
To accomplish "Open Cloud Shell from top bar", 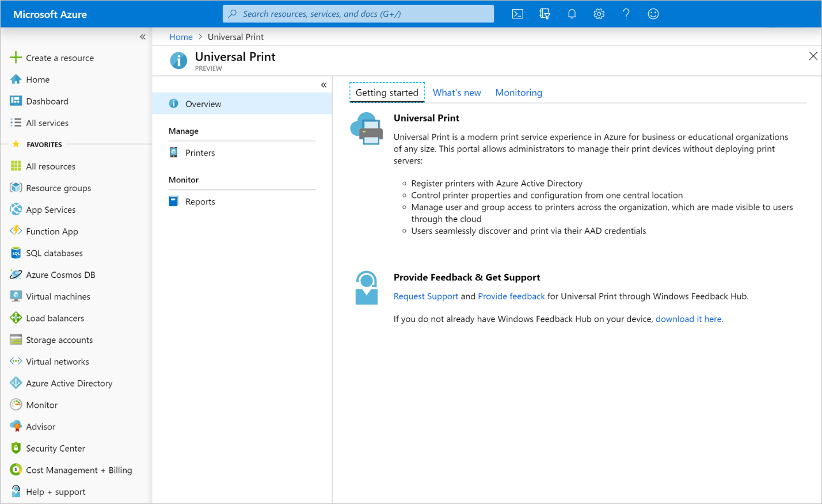I will click(x=517, y=14).
